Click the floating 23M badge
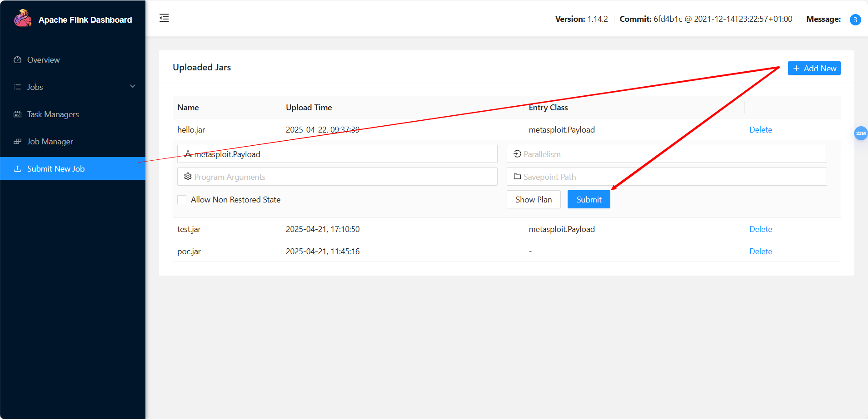 pyautogui.click(x=861, y=133)
